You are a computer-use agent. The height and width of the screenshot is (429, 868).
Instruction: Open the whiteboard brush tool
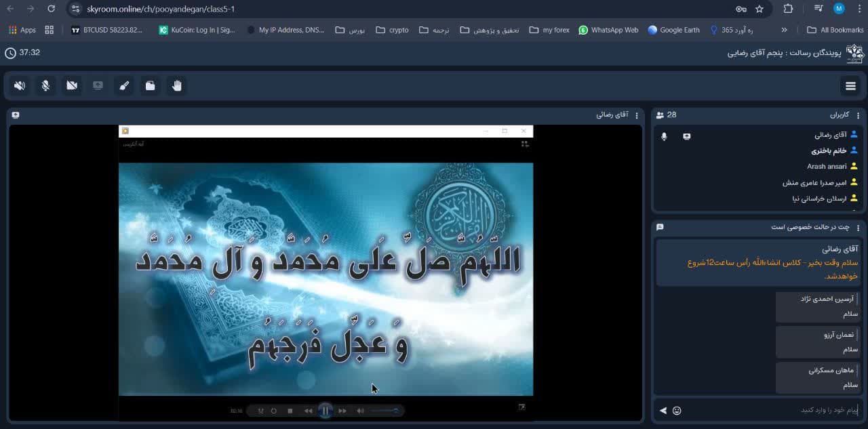click(x=124, y=86)
